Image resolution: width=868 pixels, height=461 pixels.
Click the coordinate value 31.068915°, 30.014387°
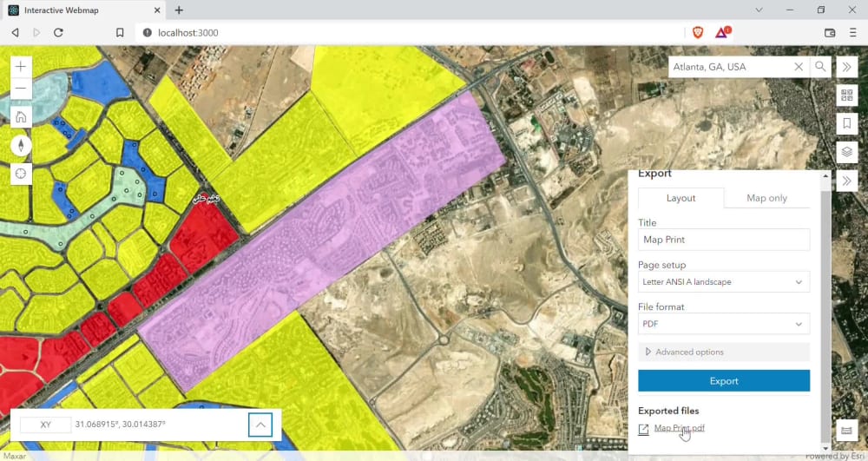[120, 424]
